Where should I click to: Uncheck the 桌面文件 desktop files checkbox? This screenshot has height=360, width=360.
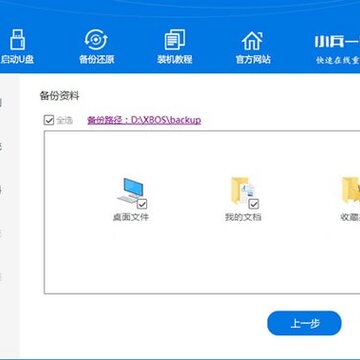coord(142,204)
